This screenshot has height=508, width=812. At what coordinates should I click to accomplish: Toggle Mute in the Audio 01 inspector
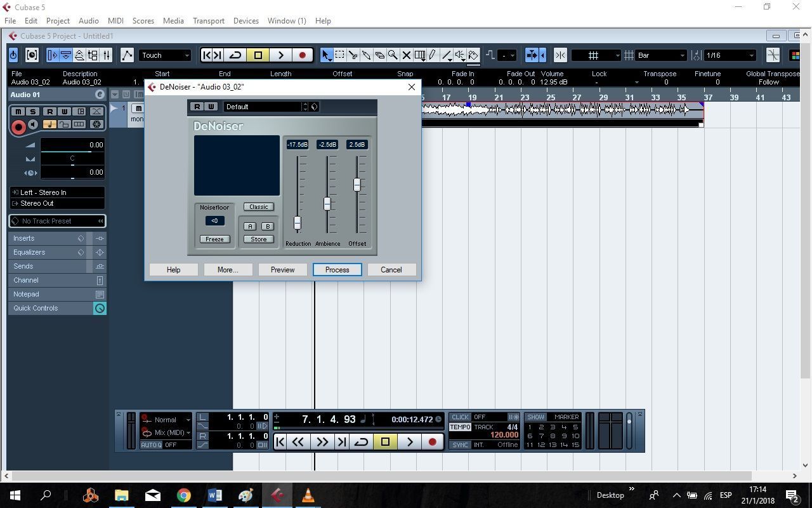[x=18, y=112]
